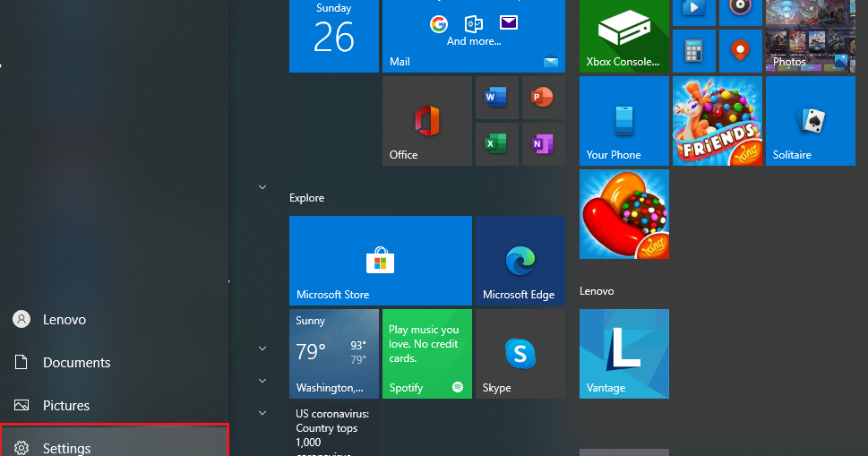Open the Lenovo Vantage tile
The image size is (868, 456).
pos(623,354)
